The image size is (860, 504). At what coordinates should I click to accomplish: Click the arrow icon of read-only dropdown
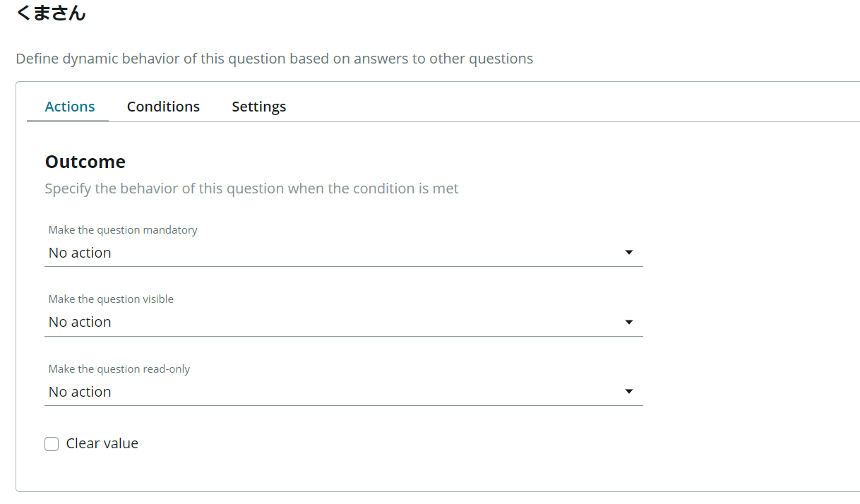[629, 392]
